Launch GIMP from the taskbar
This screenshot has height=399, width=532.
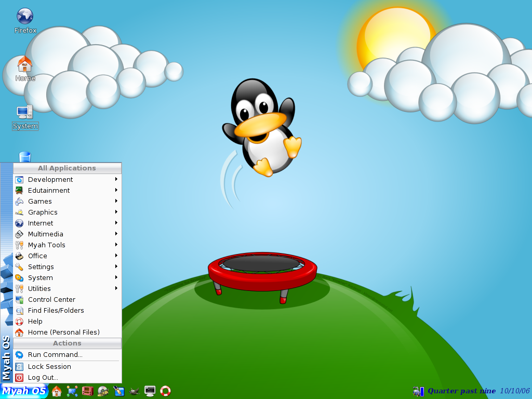[x=135, y=391]
